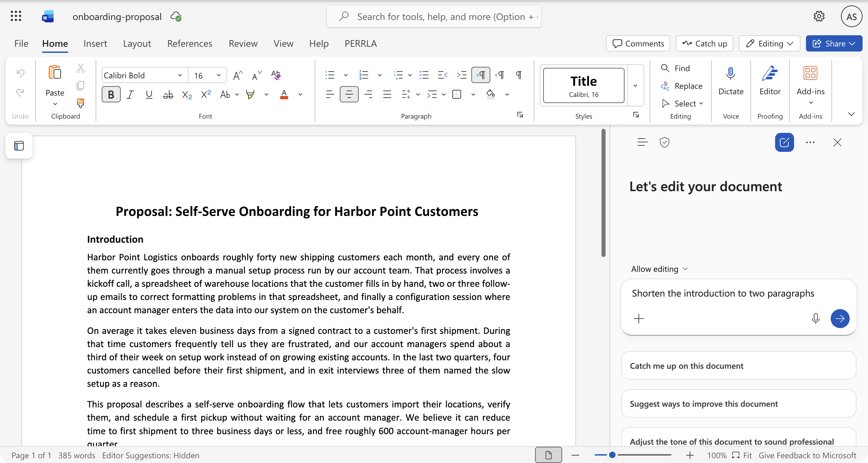868x463 pixels.
Task: Apply Superscript formatting
Action: [x=206, y=95]
